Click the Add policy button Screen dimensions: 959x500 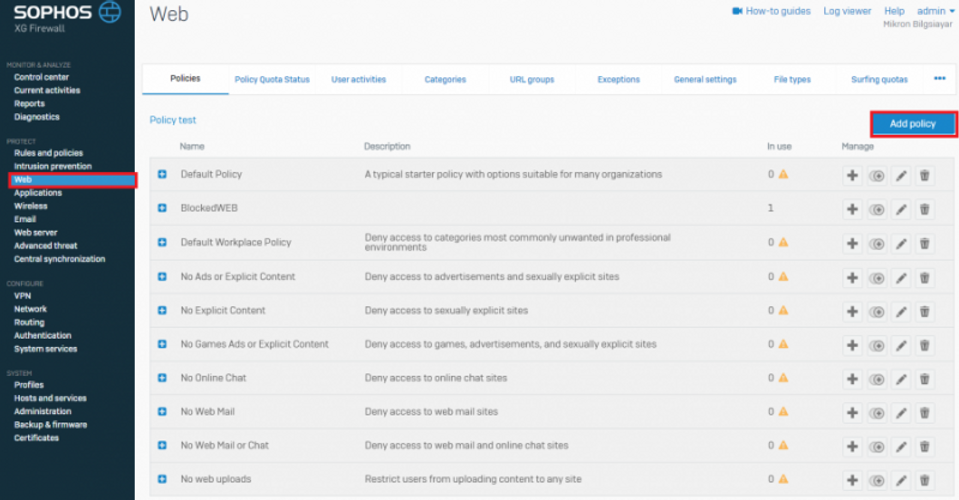pyautogui.click(x=912, y=124)
